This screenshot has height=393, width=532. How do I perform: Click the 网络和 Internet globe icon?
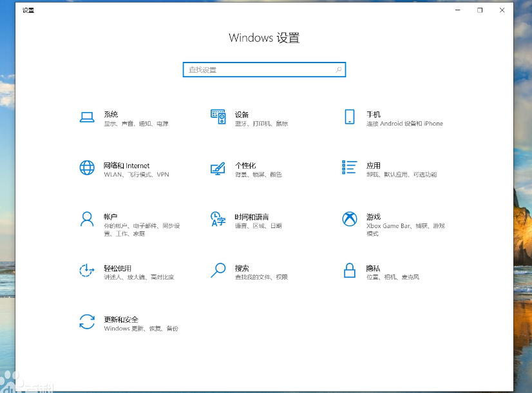(x=87, y=168)
